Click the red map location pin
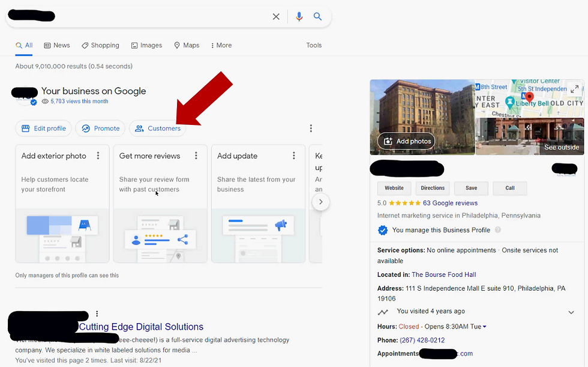The height and width of the screenshot is (367, 588). (x=529, y=98)
